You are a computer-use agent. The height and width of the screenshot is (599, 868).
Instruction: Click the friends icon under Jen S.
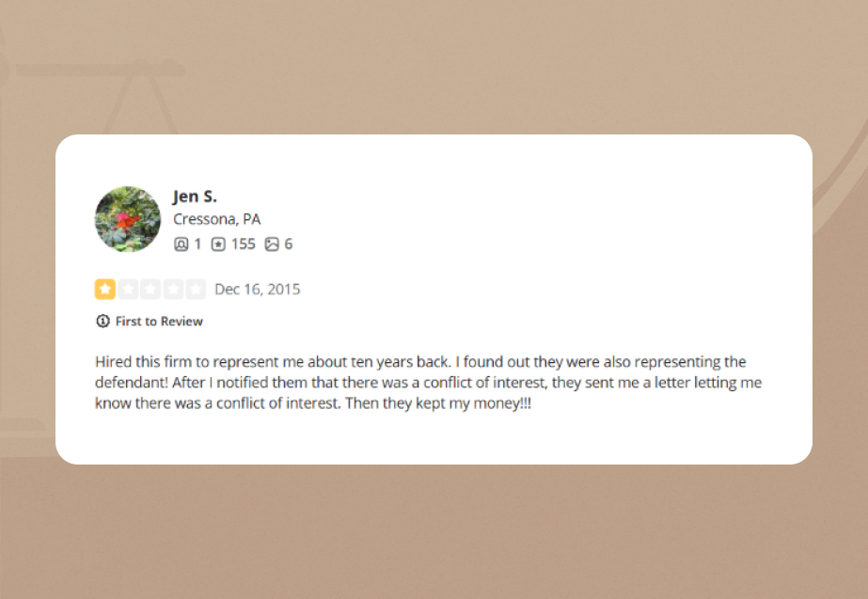point(181,244)
